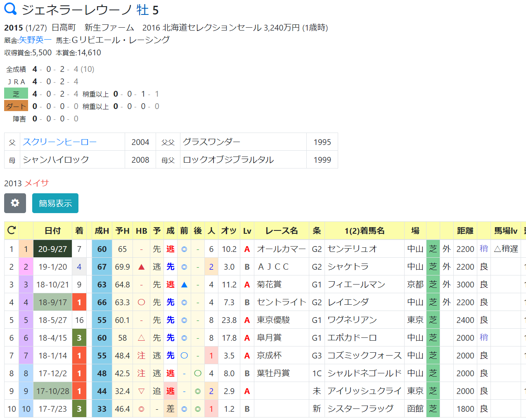
Task: Click the Lv column header
Action: pyautogui.click(x=247, y=230)
